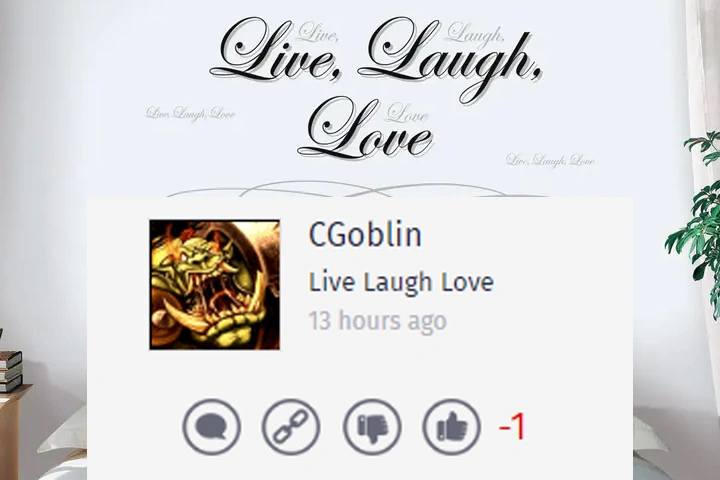The height and width of the screenshot is (480, 720).
Task: Click small gray Love watermark above large Love
Action: point(407,113)
